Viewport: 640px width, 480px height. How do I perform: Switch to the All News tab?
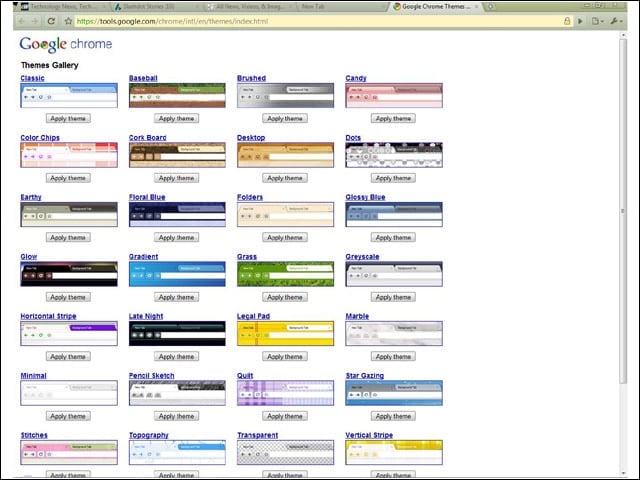click(250, 7)
